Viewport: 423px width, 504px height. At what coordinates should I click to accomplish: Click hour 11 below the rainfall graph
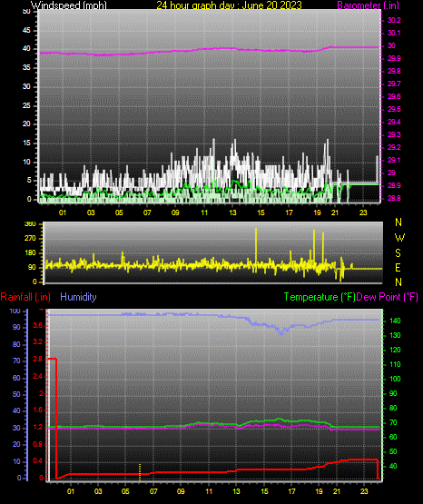(x=209, y=491)
